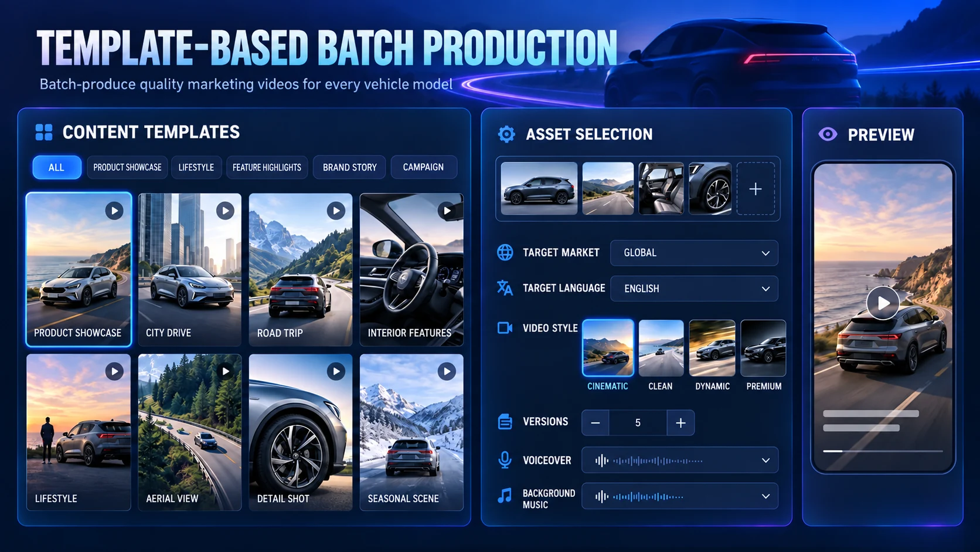
Task: Open the Target Market GLOBAL dropdown
Action: 694,253
